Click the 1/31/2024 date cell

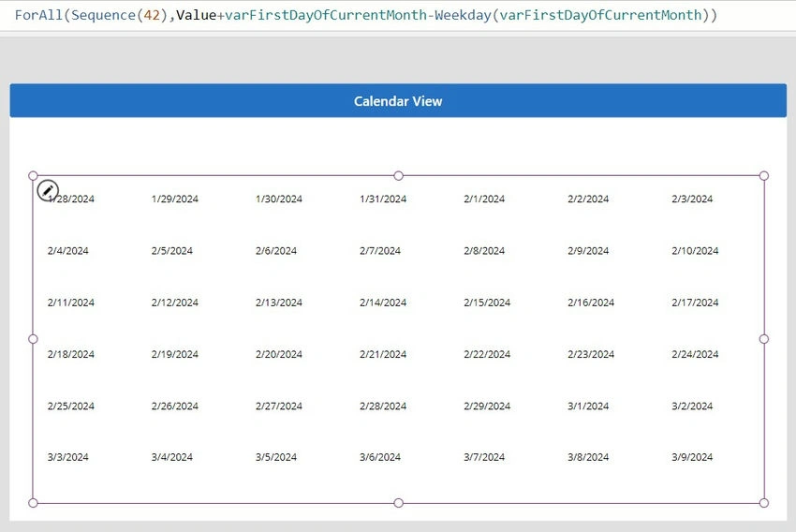383,199
